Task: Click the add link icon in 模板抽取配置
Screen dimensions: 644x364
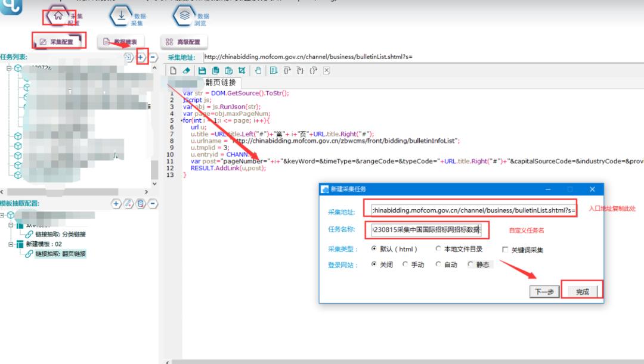Action: pos(128,204)
